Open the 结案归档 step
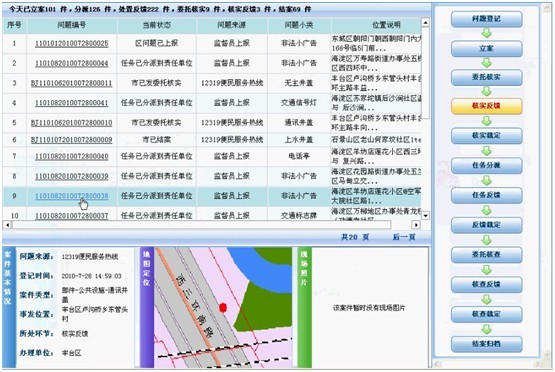 (486, 344)
